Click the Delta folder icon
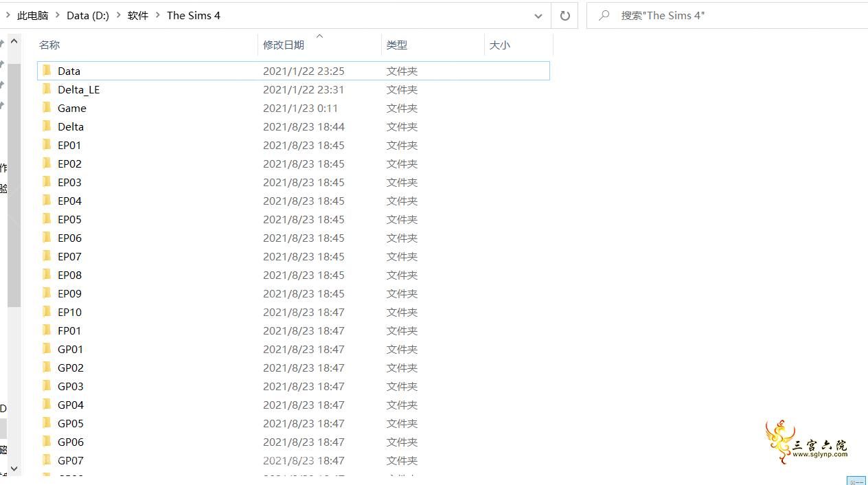Image resolution: width=868 pixels, height=485 pixels. click(x=47, y=126)
